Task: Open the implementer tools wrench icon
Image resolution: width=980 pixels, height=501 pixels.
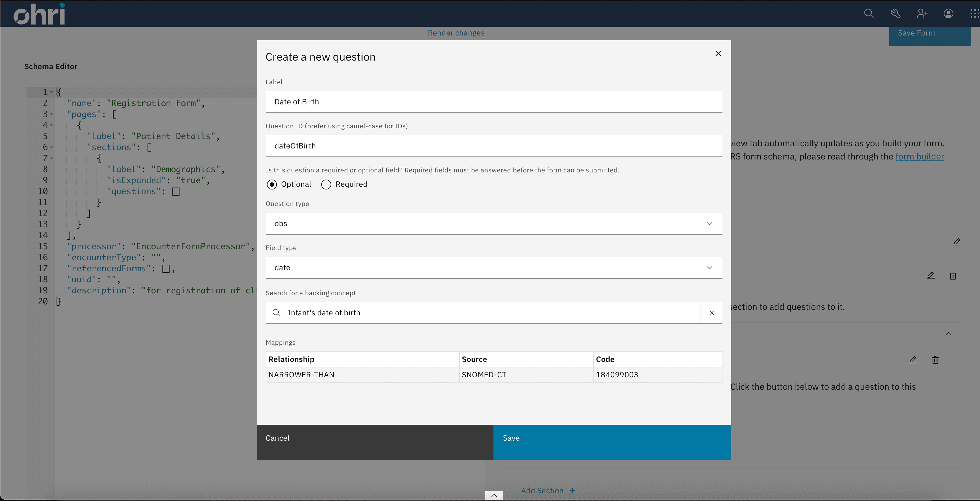Action: pos(895,14)
